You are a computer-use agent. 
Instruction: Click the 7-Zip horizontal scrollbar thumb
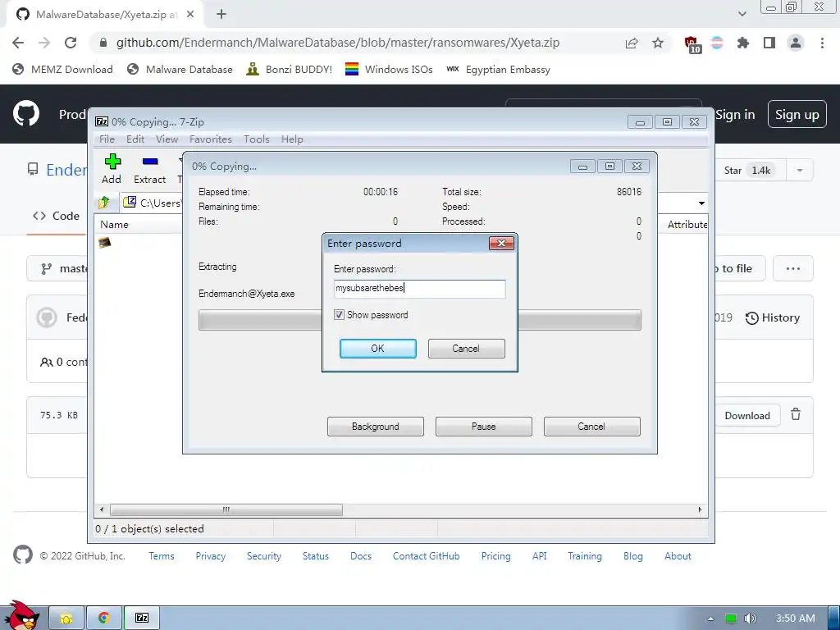226,509
